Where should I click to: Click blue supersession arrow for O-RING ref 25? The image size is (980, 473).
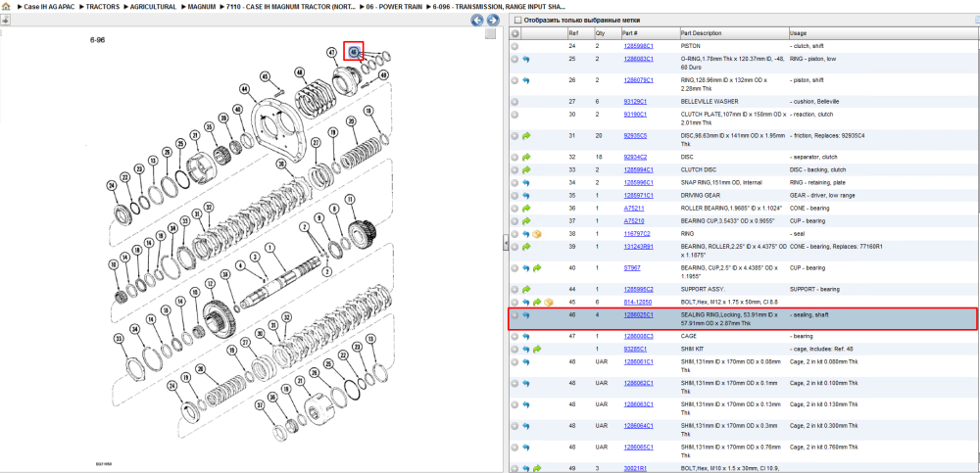click(525, 60)
